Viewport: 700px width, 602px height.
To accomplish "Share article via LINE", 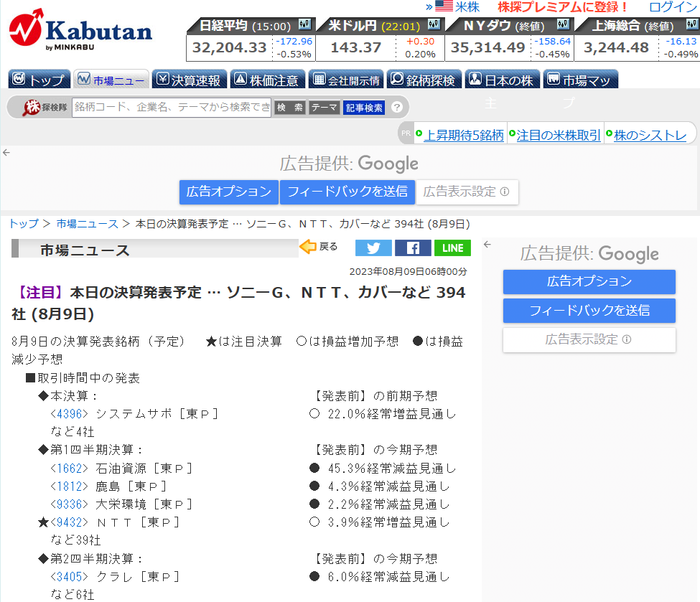I will [x=452, y=248].
